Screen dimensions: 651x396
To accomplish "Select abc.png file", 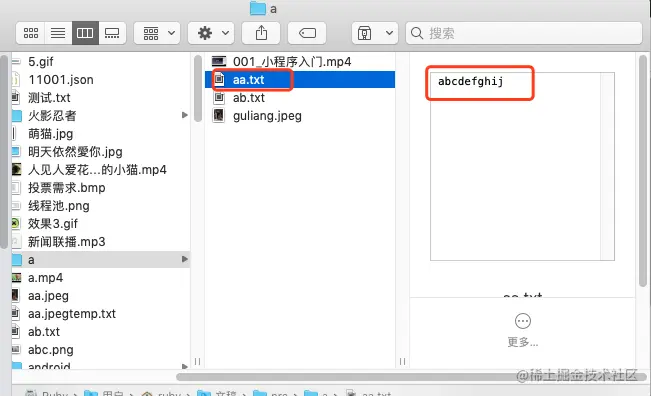I will point(51,350).
